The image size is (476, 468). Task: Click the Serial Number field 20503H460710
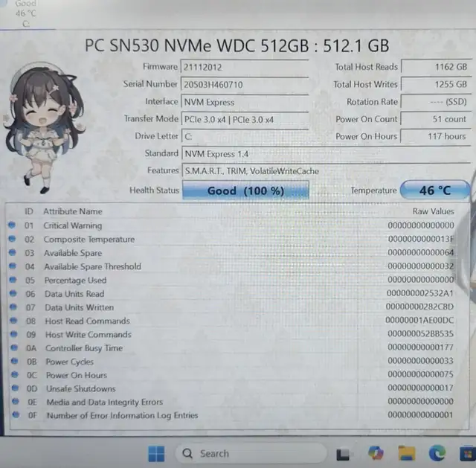pyautogui.click(x=245, y=84)
